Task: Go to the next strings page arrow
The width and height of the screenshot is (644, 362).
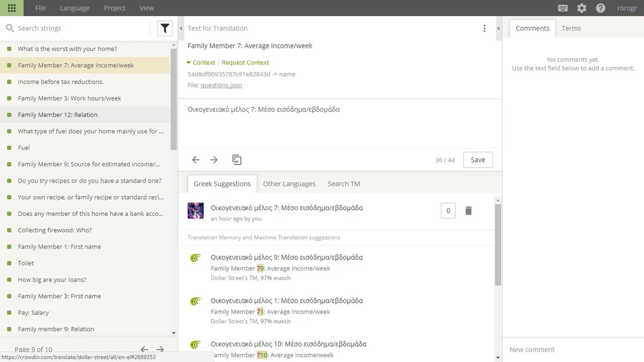Action: coord(160,349)
